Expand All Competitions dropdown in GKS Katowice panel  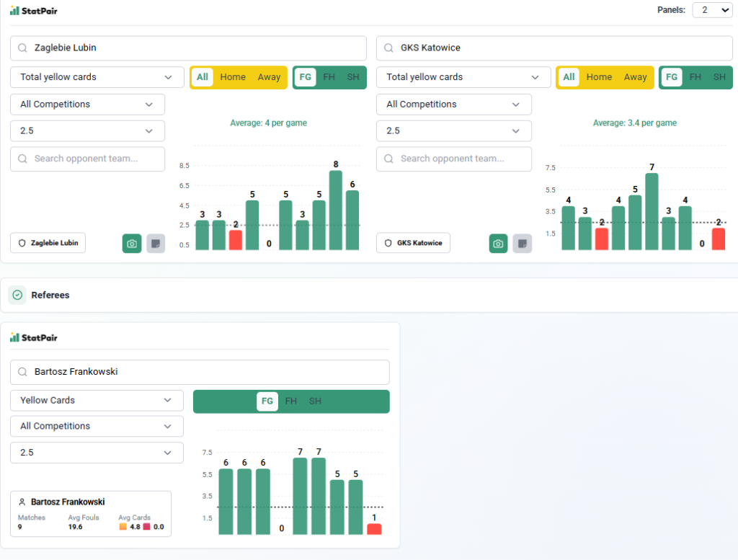pyautogui.click(x=453, y=105)
